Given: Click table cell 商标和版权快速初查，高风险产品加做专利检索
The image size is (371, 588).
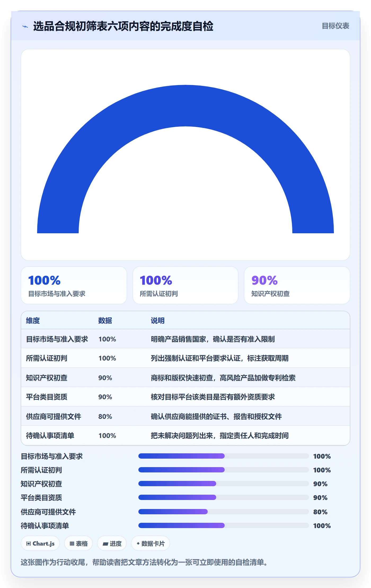Looking at the screenshot, I should tap(223, 378).
